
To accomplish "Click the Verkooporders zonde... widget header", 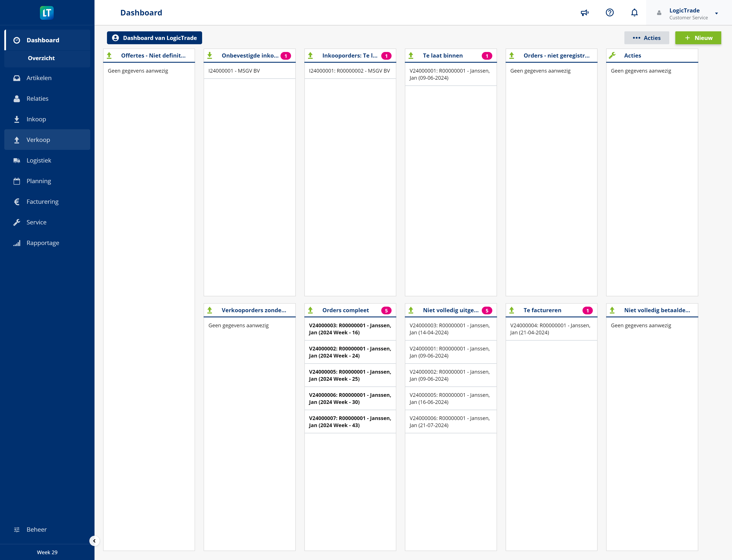I will point(249,310).
